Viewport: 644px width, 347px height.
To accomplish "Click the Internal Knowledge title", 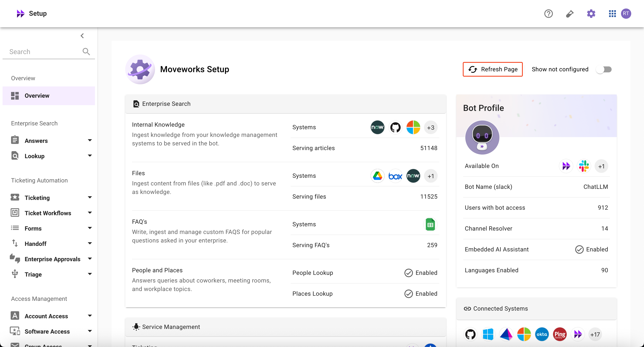I will [158, 124].
